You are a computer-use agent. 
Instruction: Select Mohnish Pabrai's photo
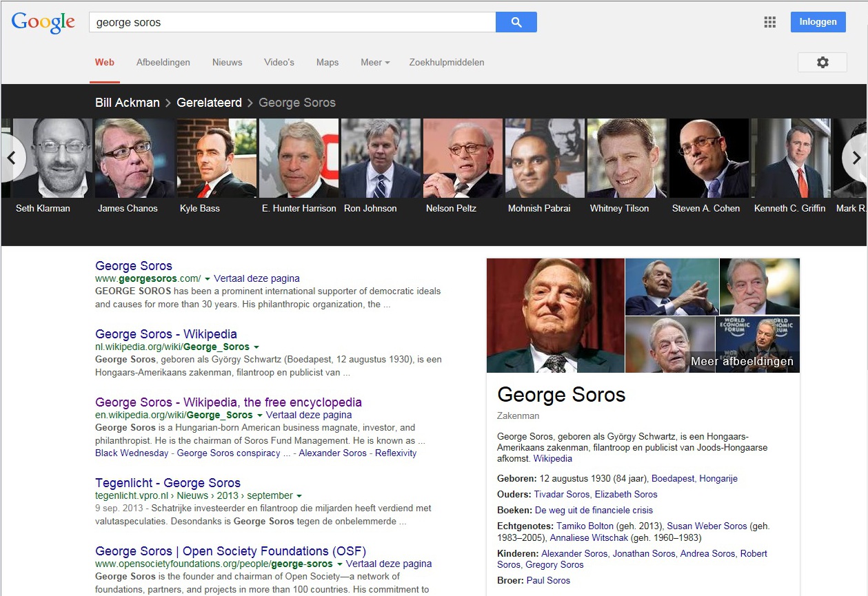coord(545,158)
